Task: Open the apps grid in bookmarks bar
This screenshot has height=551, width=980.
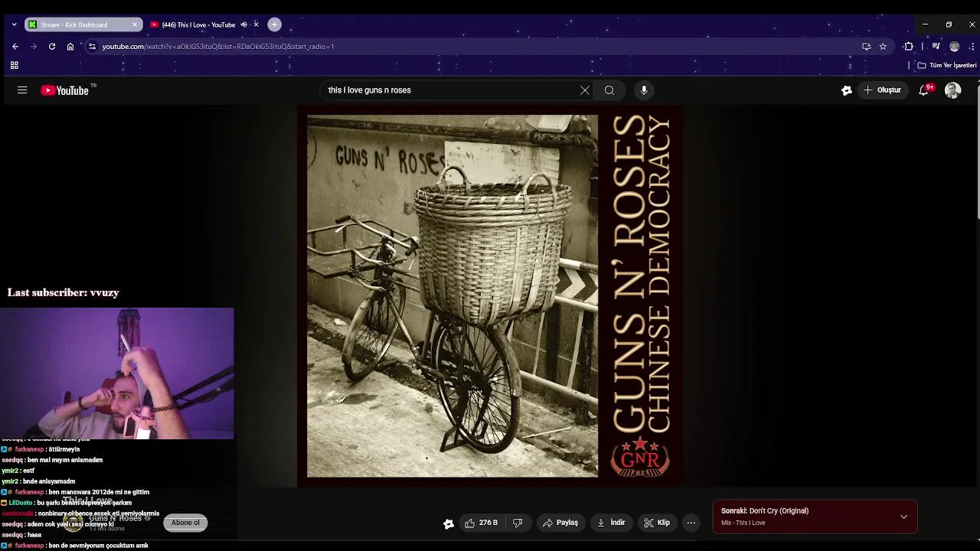Action: click(14, 66)
